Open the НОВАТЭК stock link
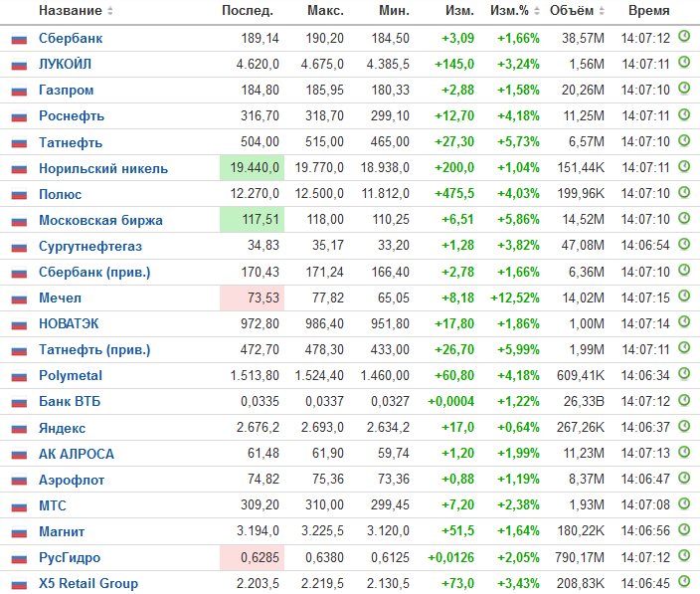 (69, 323)
